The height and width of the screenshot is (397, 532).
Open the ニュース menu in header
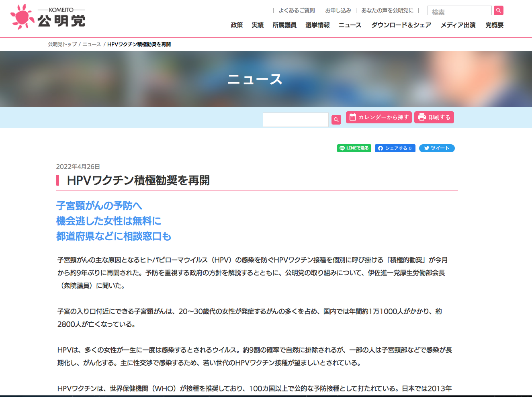click(x=350, y=25)
